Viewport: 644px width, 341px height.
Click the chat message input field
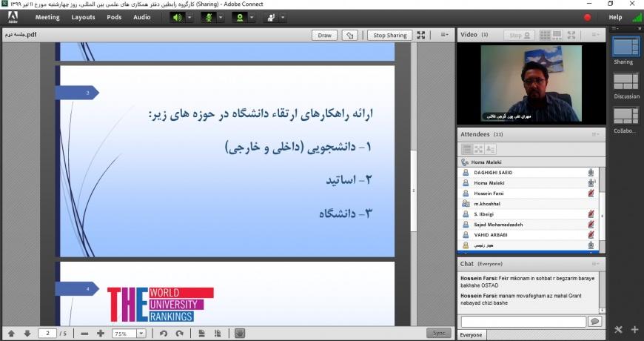523,322
